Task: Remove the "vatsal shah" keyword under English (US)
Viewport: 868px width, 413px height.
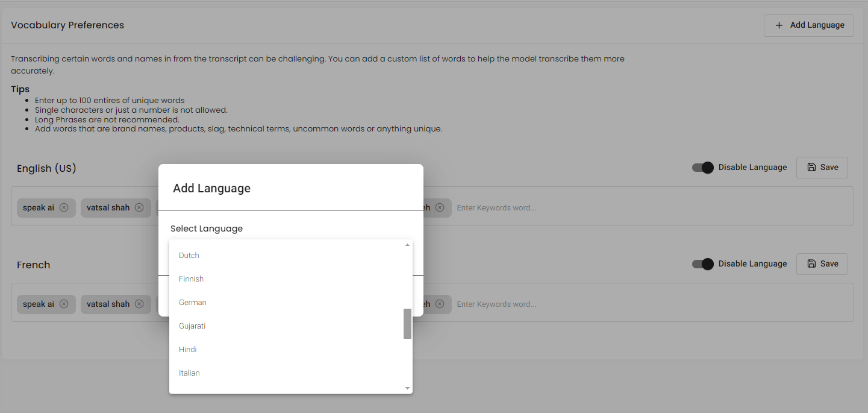Action: tap(139, 207)
